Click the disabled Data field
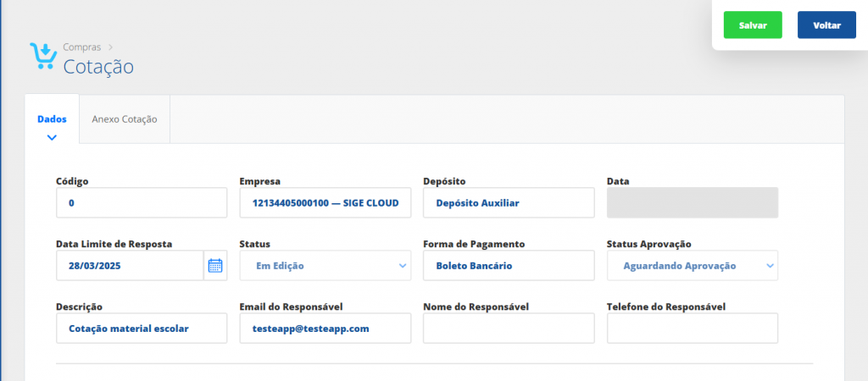 click(693, 203)
